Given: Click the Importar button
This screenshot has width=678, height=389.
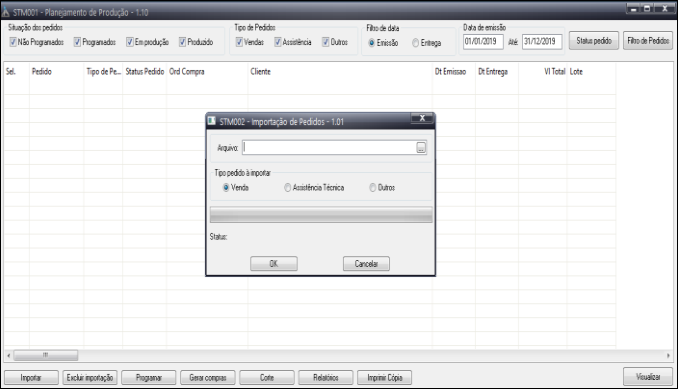Looking at the screenshot, I should (x=31, y=377).
